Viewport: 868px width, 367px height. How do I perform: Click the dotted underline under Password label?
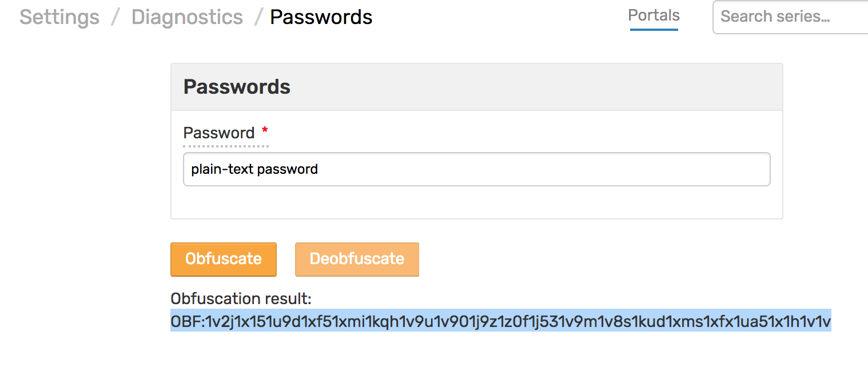[226, 146]
